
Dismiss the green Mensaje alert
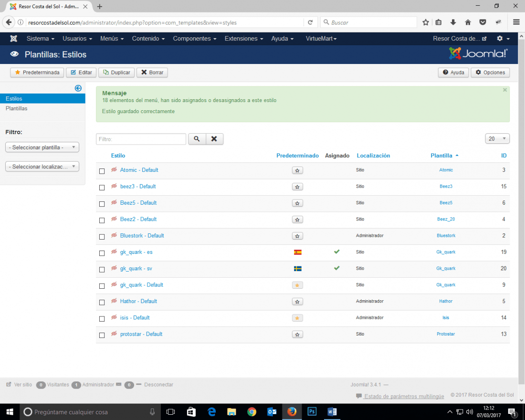504,90
